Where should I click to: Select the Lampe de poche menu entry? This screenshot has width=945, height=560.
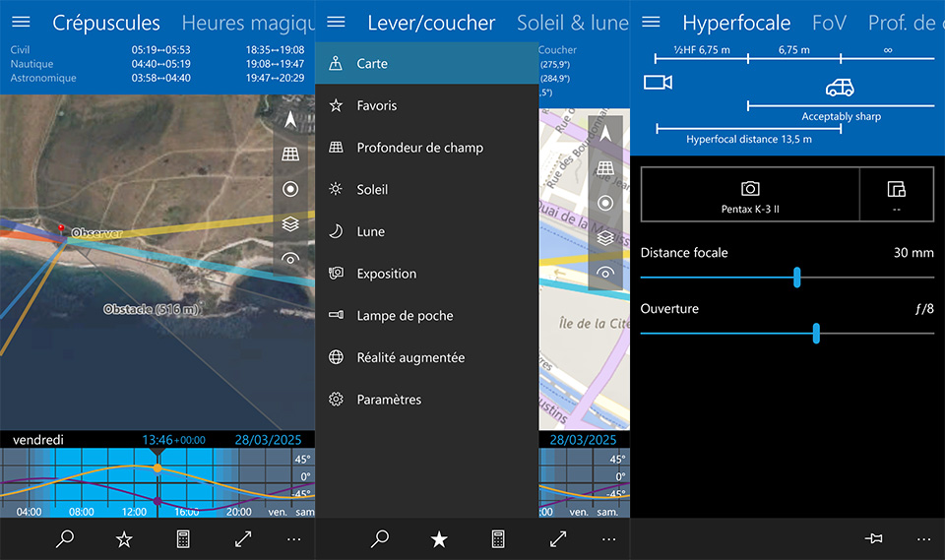point(405,316)
